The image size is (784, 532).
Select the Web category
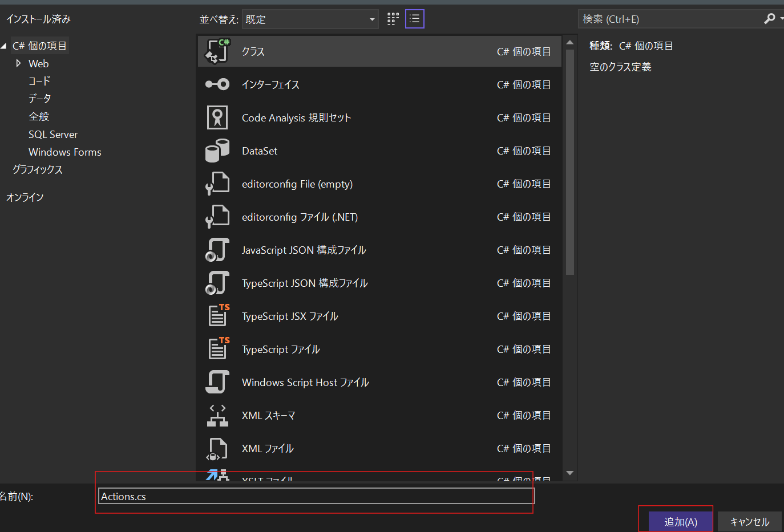(38, 63)
